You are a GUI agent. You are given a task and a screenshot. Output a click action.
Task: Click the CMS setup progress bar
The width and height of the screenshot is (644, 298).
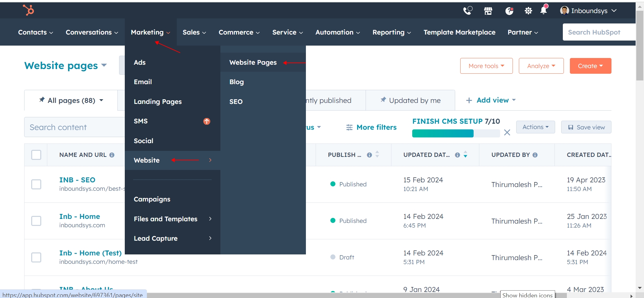pyautogui.click(x=456, y=133)
